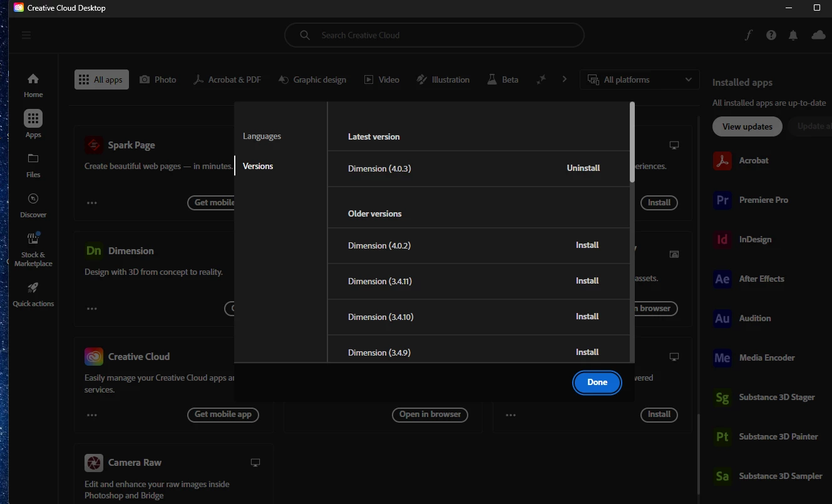Click the Substance 3D Sampler icon

pos(722,476)
